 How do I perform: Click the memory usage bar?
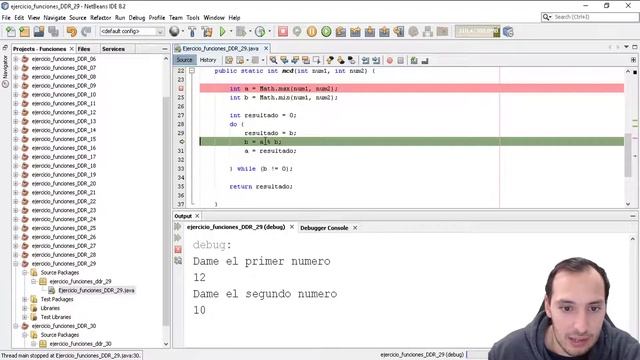tap(477, 31)
